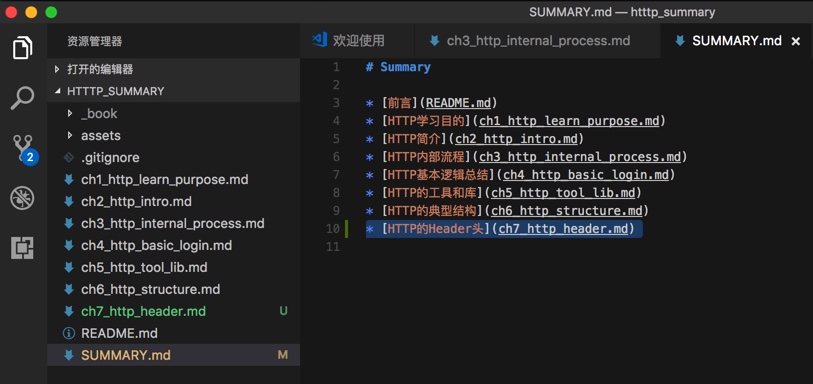813x384 pixels.
Task: Click ch3_http_internal_process.md link on line 6
Action: click(x=580, y=157)
